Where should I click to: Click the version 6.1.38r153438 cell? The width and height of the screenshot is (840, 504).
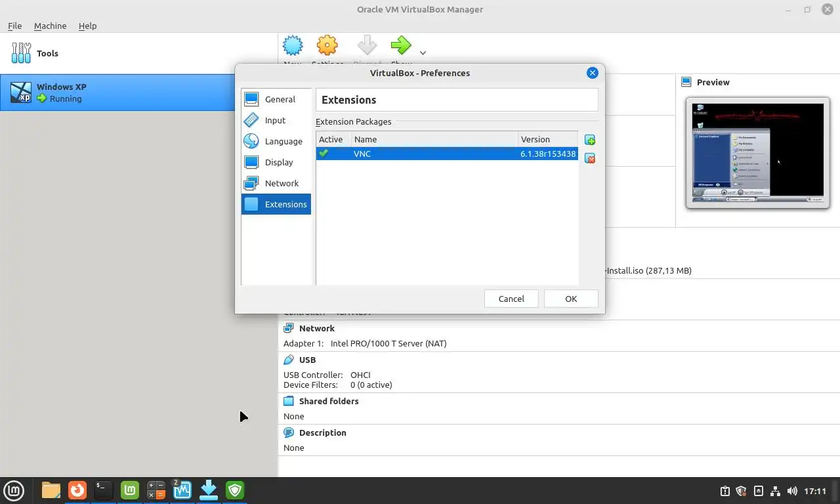pyautogui.click(x=548, y=154)
